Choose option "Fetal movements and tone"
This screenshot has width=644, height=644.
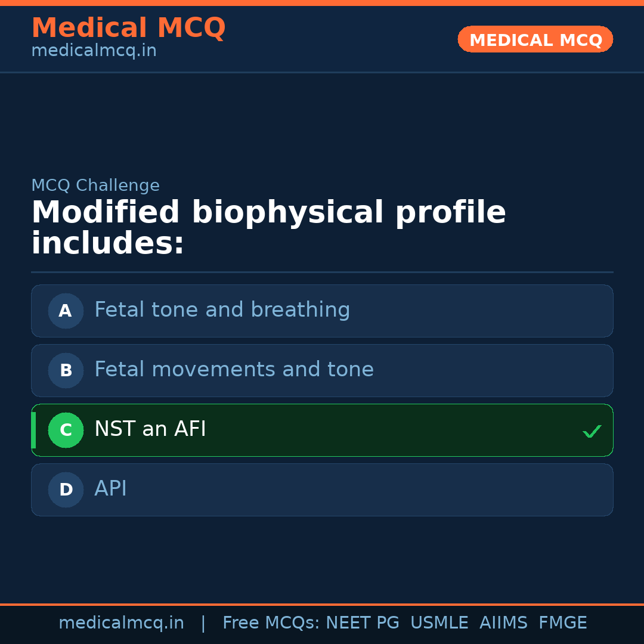234,370
